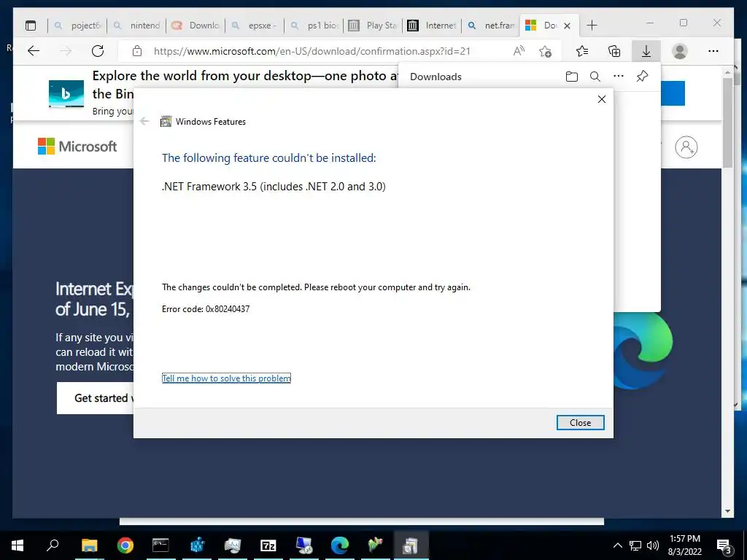Switch to the 'poject6' search tab
This screenshot has height=560, width=747.
tap(77, 26)
